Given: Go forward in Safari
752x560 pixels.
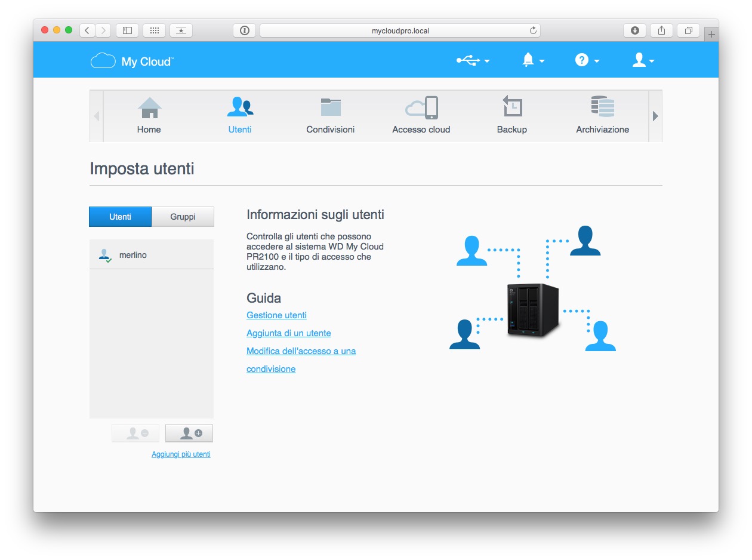Looking at the screenshot, I should (x=103, y=30).
